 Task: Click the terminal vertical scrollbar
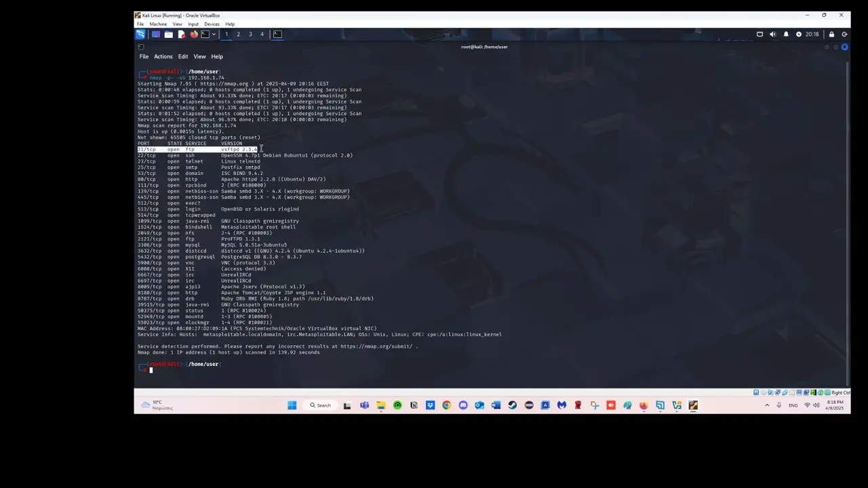[848, 224]
